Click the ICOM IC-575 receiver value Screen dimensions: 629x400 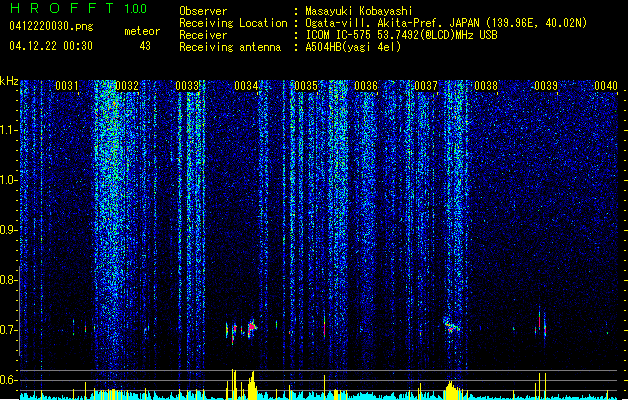(402, 35)
